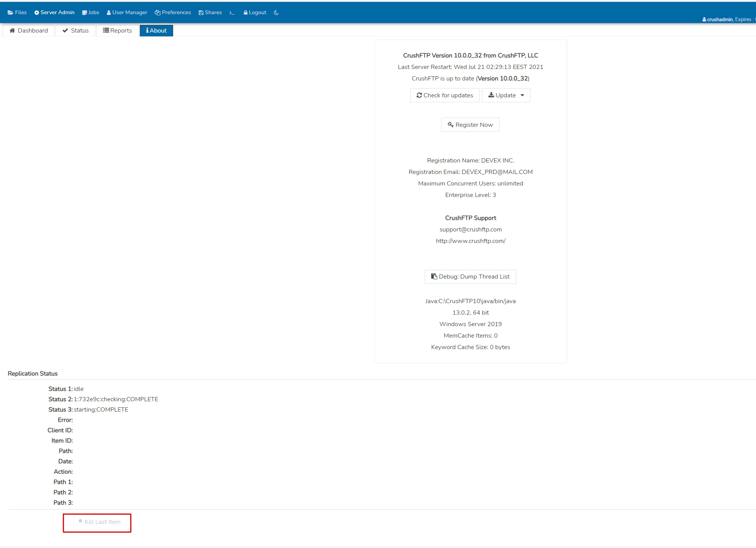
Task: Click Registration Name: DEVEX INC. text
Action: click(x=470, y=161)
